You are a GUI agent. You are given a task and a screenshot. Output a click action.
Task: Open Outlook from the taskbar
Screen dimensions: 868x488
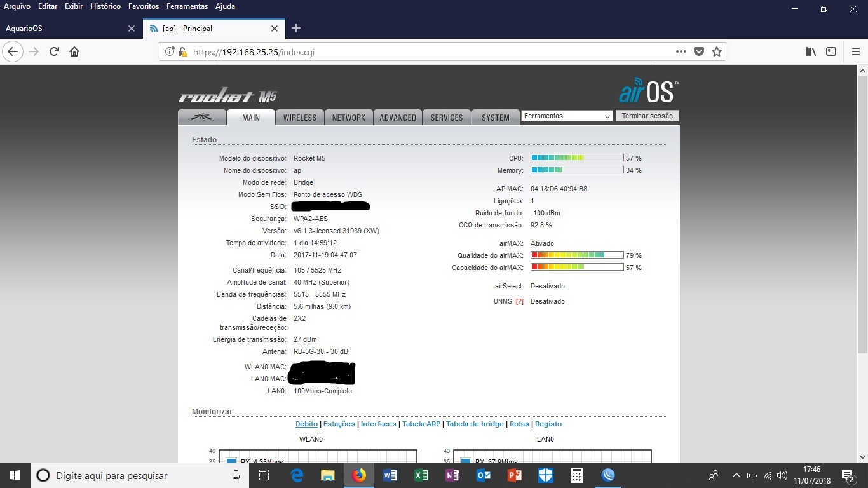[484, 475]
